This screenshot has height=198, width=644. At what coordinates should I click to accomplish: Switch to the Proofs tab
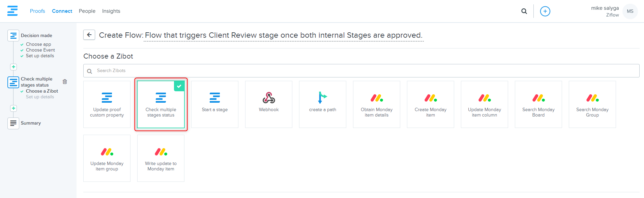pyautogui.click(x=37, y=11)
